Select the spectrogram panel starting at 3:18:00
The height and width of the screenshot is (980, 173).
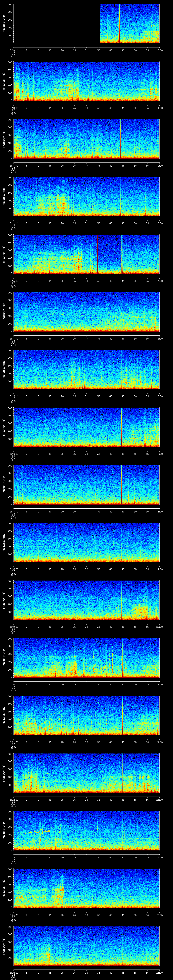pyautogui.click(x=87, y=543)
